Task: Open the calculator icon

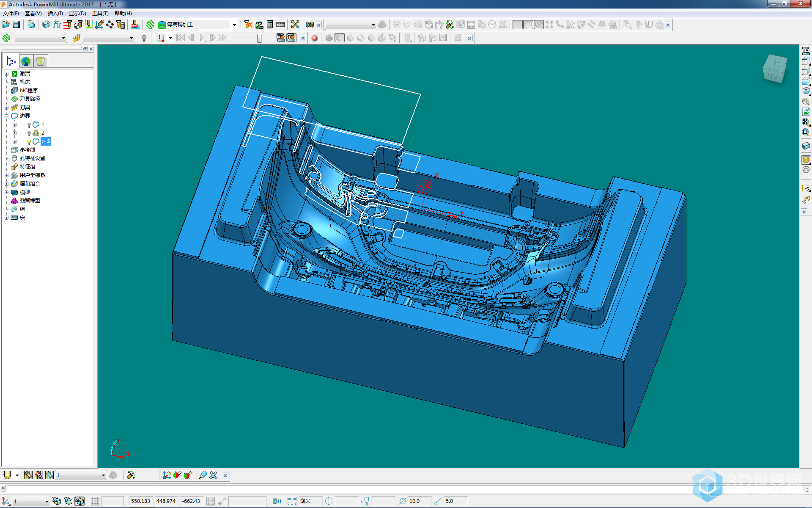Action: click(270, 25)
